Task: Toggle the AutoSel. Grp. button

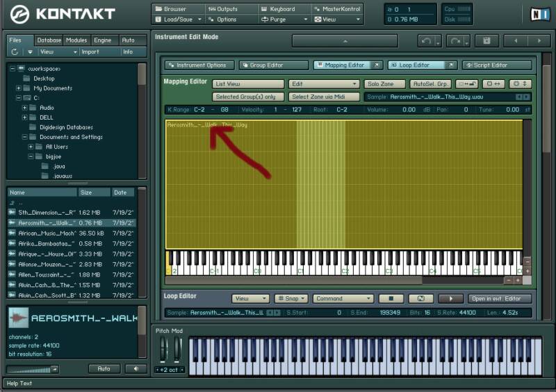Action: 430,84
